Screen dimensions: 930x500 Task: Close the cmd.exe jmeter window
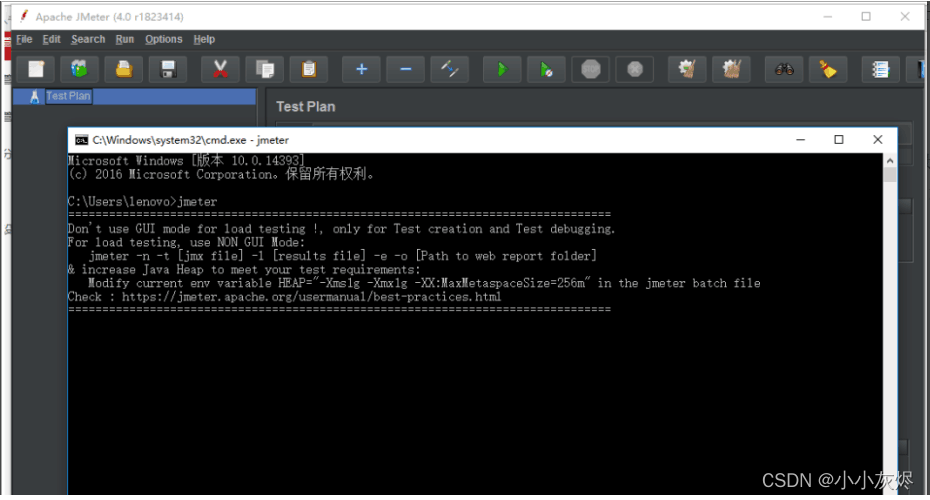pos(878,139)
